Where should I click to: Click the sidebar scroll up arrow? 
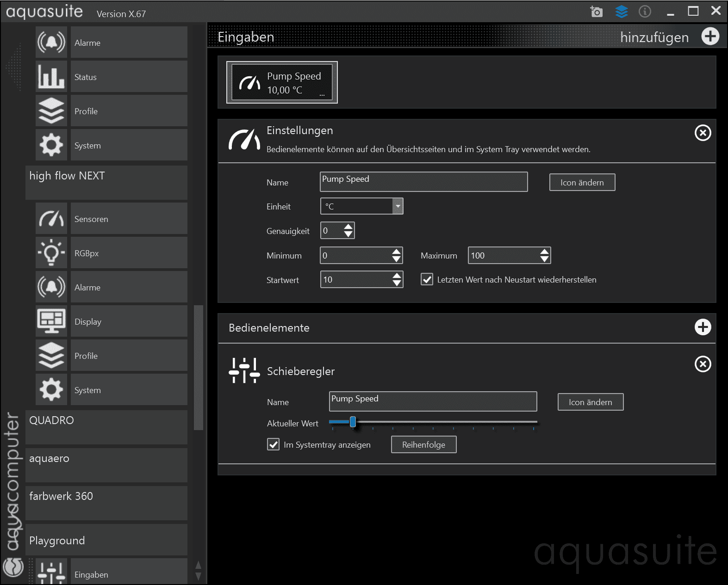(198, 565)
